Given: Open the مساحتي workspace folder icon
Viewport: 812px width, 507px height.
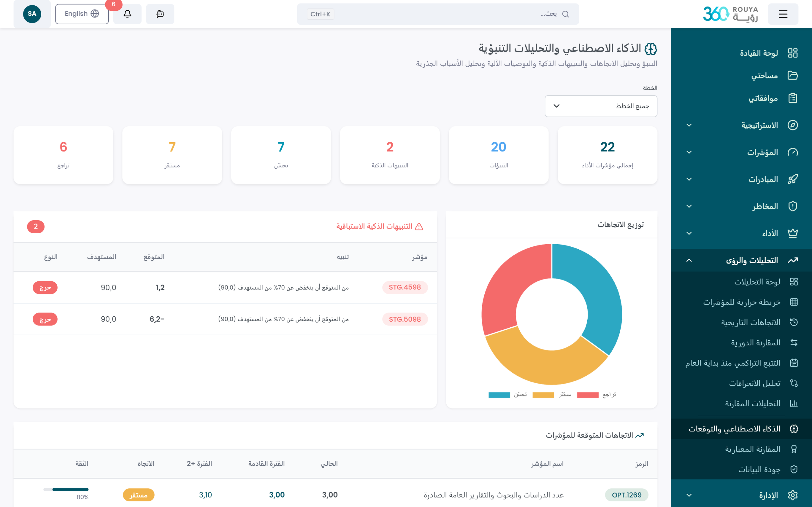Looking at the screenshot, I should (x=794, y=75).
